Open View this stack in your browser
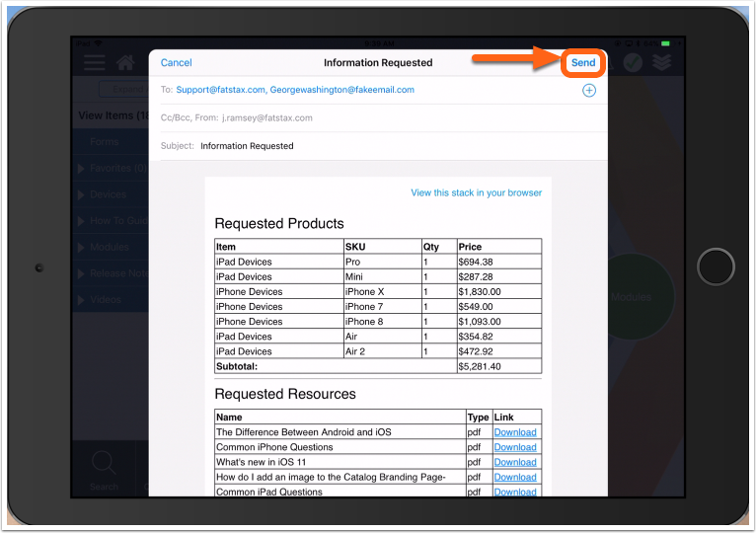Image resolution: width=756 pixels, height=533 pixels. 477,192
